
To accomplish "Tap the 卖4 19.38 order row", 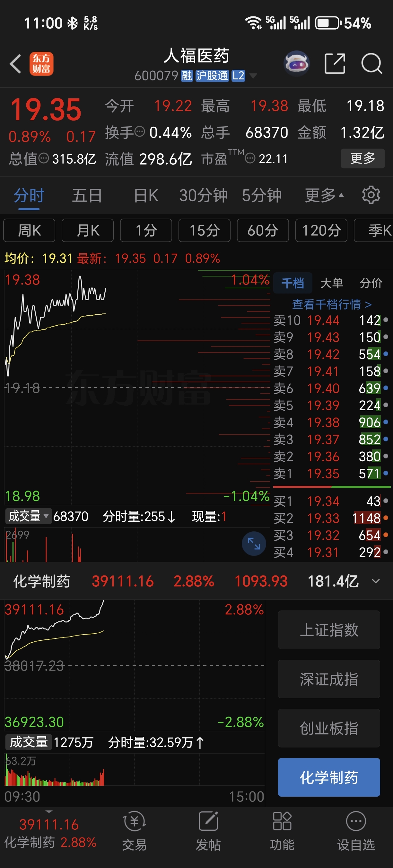I will (331, 422).
